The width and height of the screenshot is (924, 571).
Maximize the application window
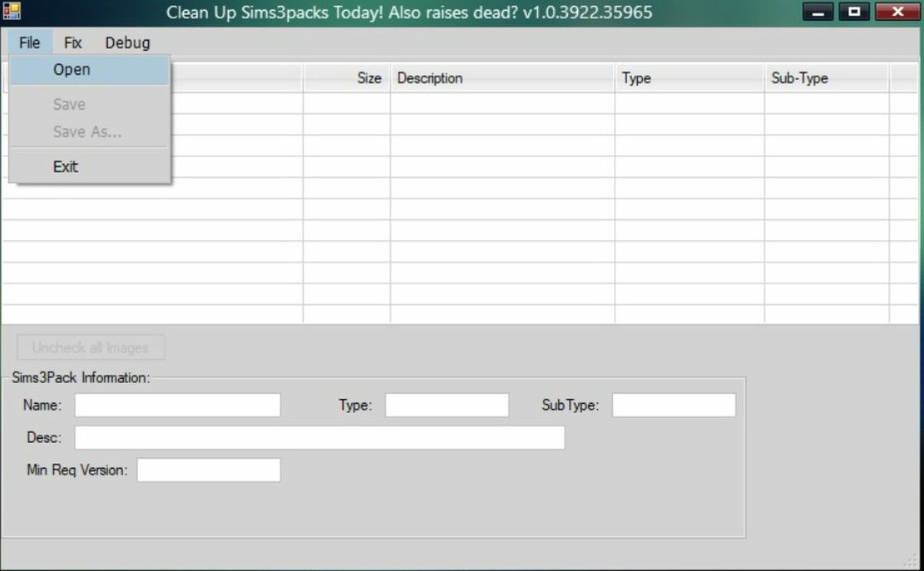(854, 11)
